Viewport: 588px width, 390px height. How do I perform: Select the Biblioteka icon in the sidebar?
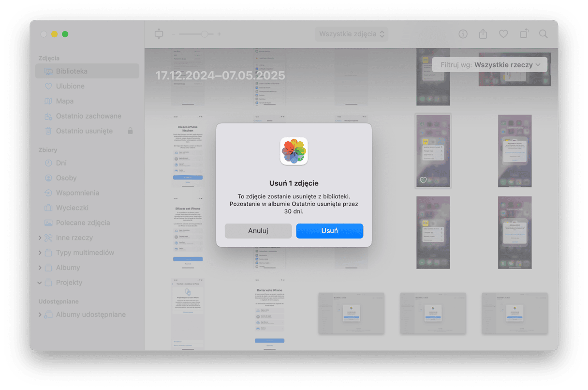click(x=48, y=71)
